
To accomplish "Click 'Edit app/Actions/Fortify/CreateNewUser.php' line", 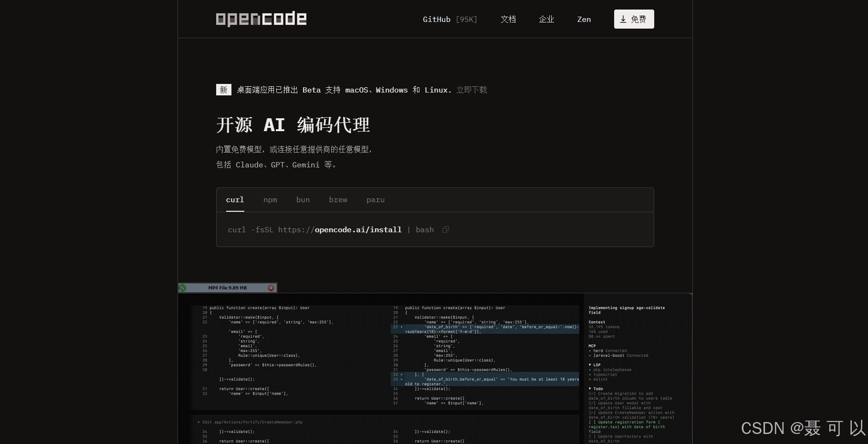I will point(250,422).
